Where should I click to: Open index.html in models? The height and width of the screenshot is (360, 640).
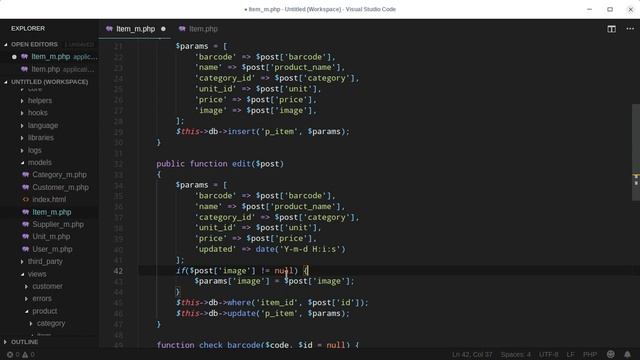pos(49,200)
